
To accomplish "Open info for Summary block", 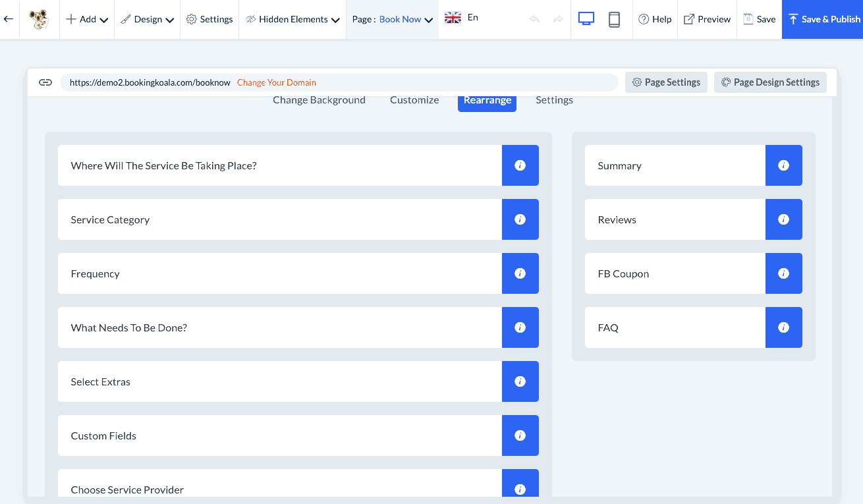I will coord(784,165).
